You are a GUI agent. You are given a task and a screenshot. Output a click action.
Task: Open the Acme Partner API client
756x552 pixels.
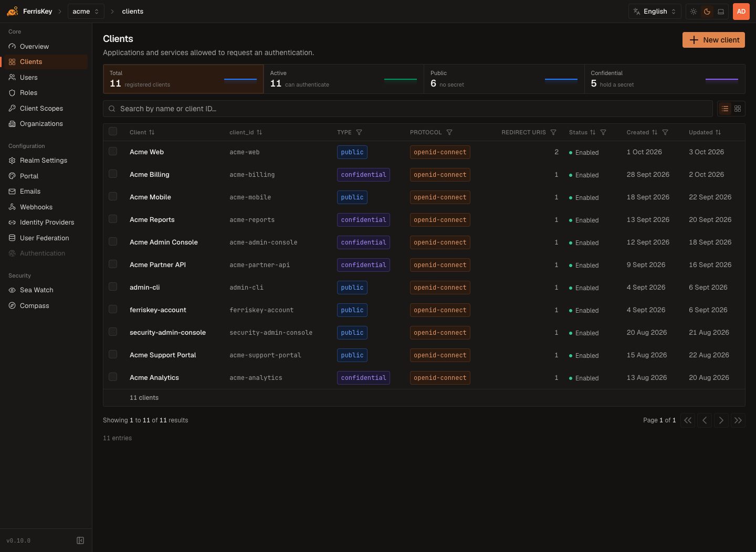point(157,265)
